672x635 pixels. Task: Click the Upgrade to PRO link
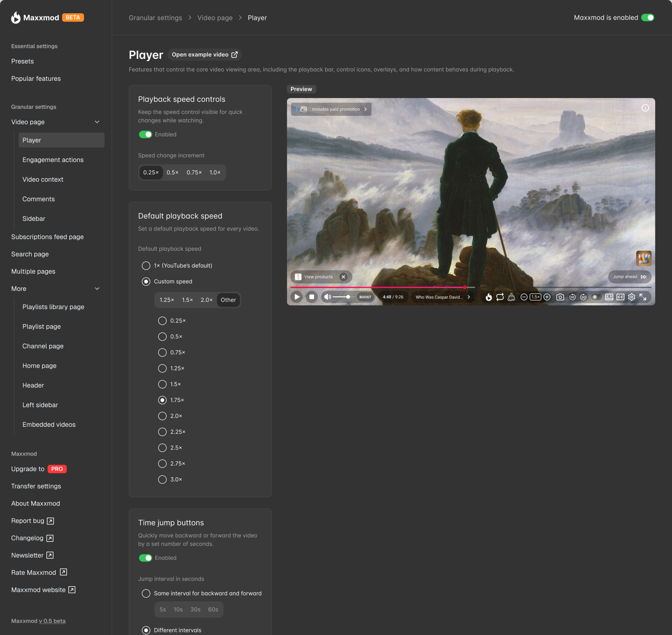click(x=39, y=469)
